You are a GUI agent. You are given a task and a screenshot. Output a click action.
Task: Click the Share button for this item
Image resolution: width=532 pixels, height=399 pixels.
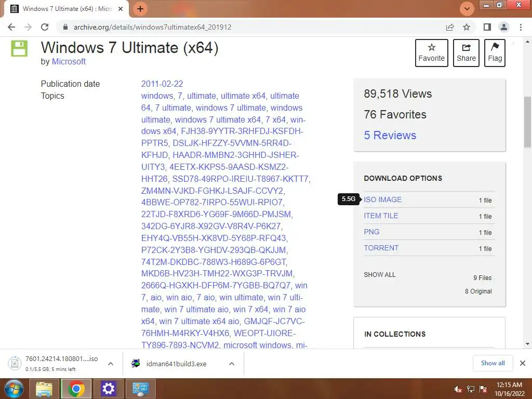click(x=466, y=53)
